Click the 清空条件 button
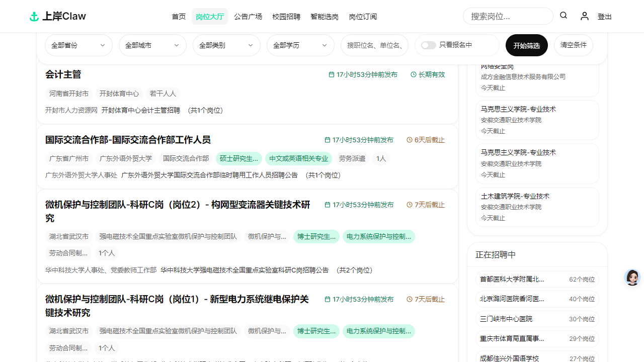Image resolution: width=644 pixels, height=362 pixels. 574,45
